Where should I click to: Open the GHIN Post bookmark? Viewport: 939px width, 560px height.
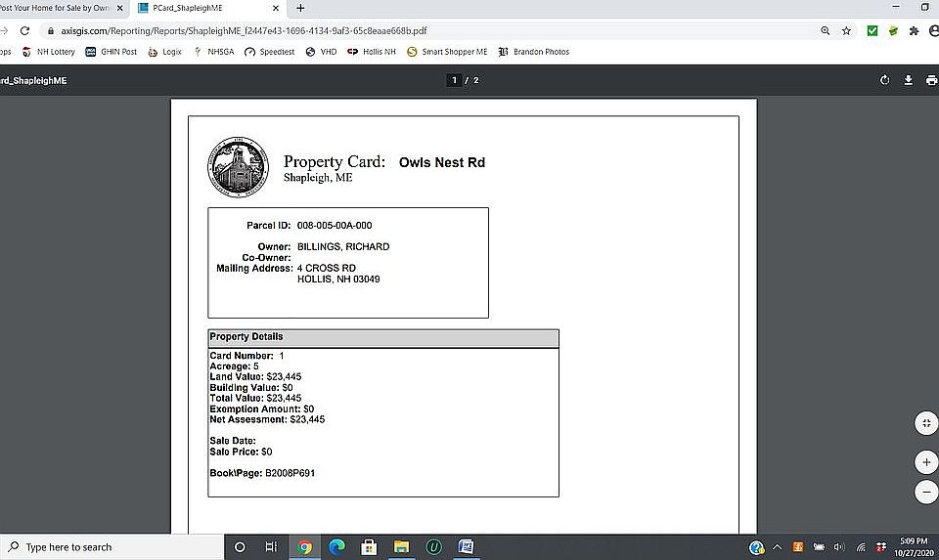(x=112, y=52)
